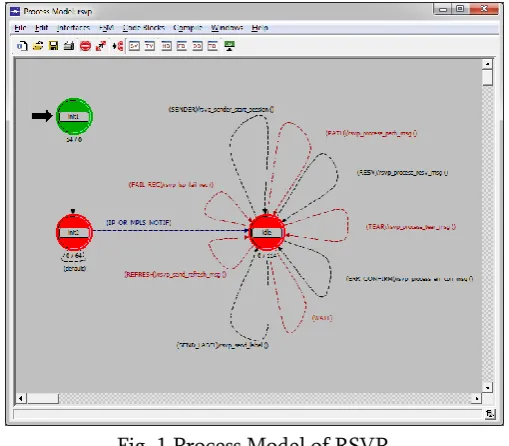Open the TB termination block
The image size is (509, 446).
(212, 46)
